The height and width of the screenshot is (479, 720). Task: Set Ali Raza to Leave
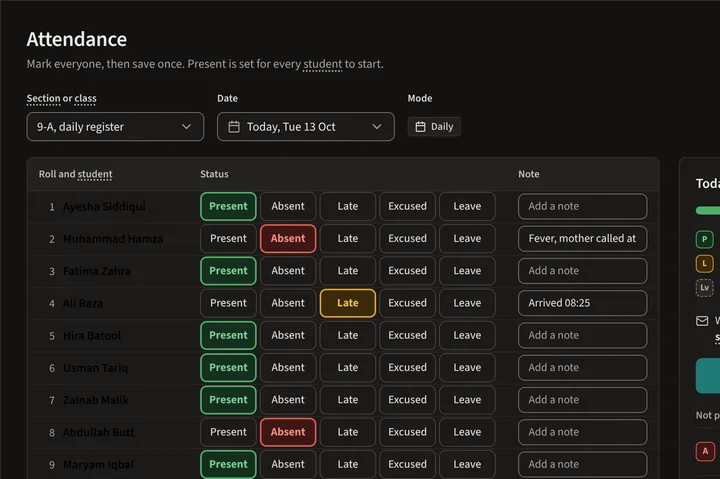pos(467,303)
